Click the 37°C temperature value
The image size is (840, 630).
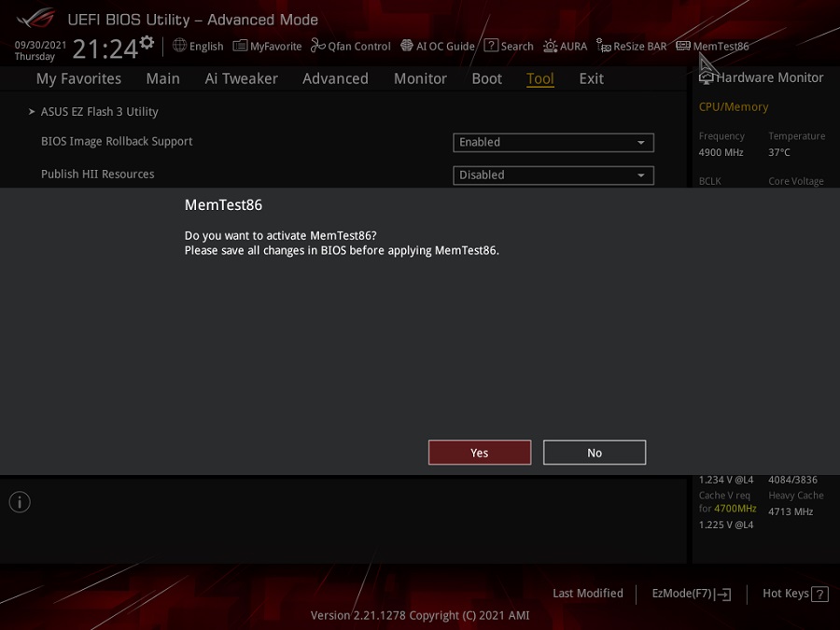pos(779,153)
